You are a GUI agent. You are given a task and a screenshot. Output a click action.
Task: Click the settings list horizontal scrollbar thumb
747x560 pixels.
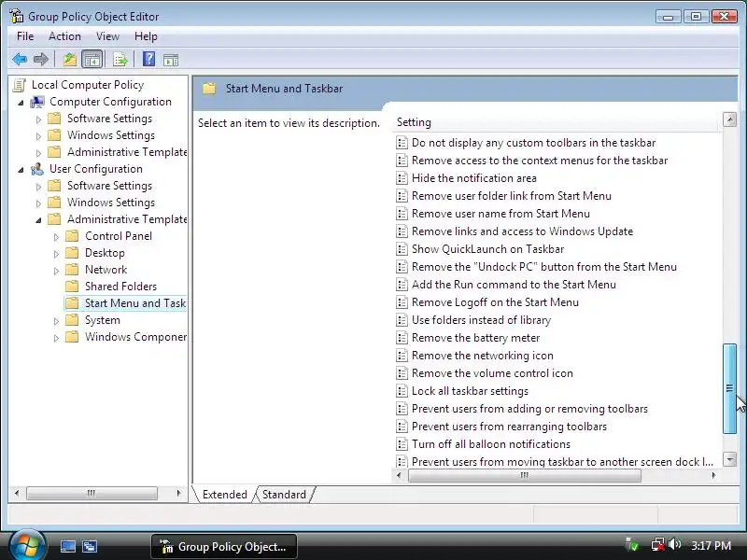[525, 475]
